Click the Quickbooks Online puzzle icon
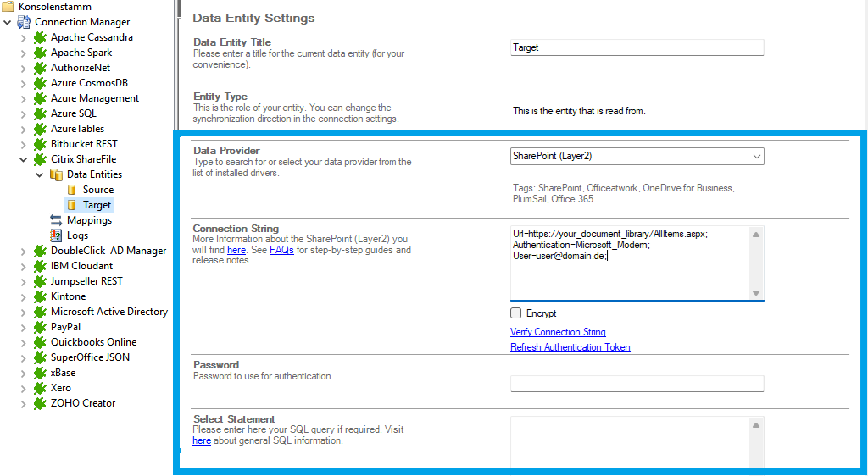The width and height of the screenshot is (868, 476). [40, 342]
